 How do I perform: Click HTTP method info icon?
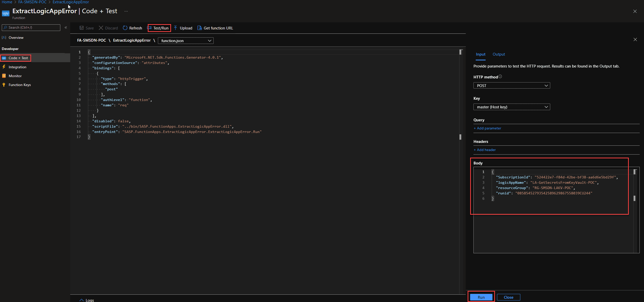(500, 77)
